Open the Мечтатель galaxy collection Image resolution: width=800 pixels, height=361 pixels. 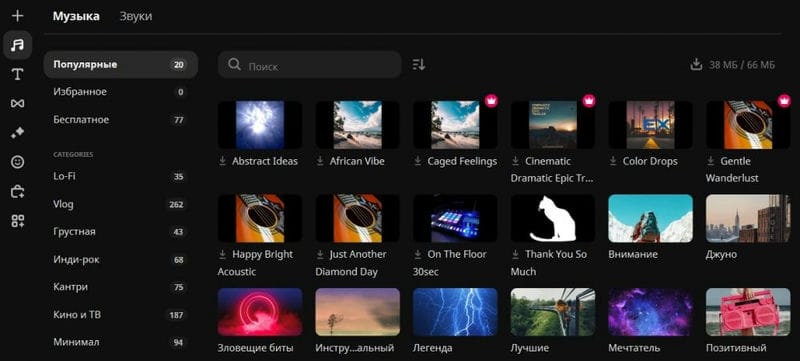pyautogui.click(x=651, y=312)
